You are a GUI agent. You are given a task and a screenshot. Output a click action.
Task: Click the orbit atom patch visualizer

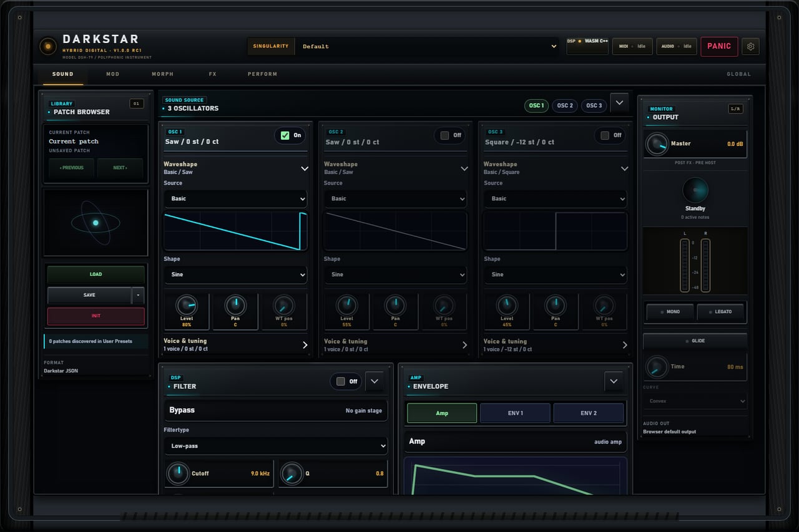click(96, 223)
